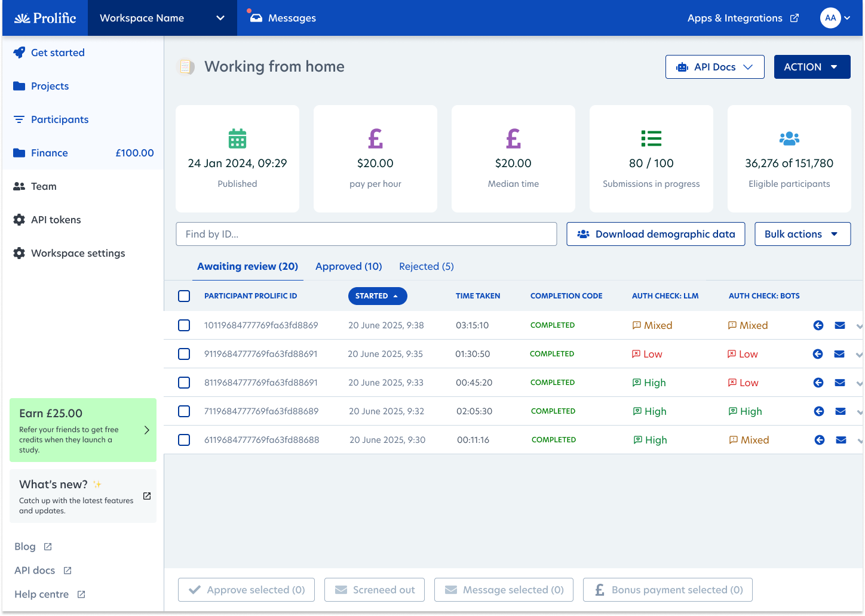
Task: Select checkbox for participant 7119684777769fa63fd88689
Action: [184, 411]
